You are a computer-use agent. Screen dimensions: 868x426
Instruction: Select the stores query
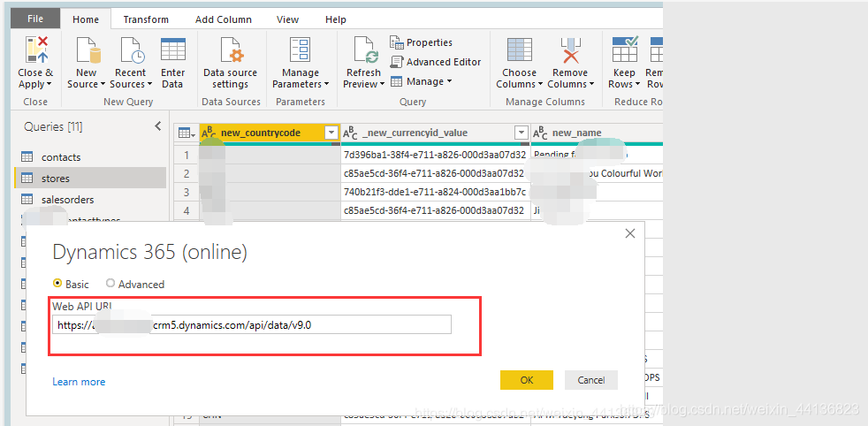89,179
